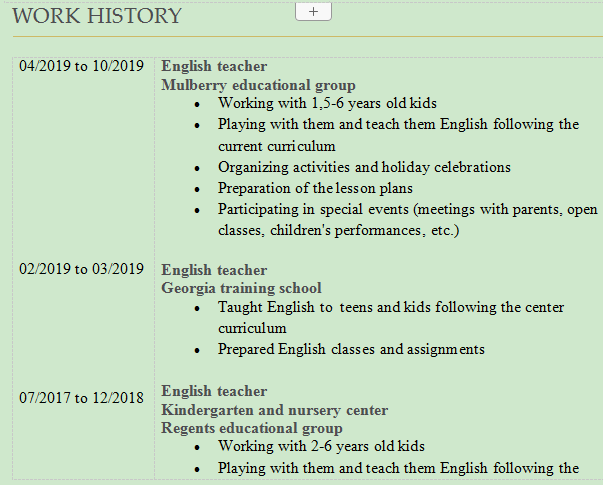Image resolution: width=603 pixels, height=485 pixels.
Task: Click the English teacher title above Georgia
Action: (214, 270)
